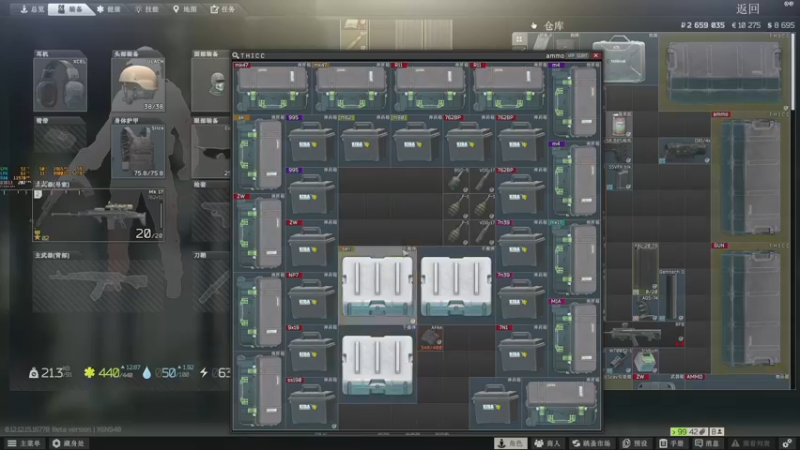
Task: Select the RGD-5 grenade
Action: tap(457, 180)
